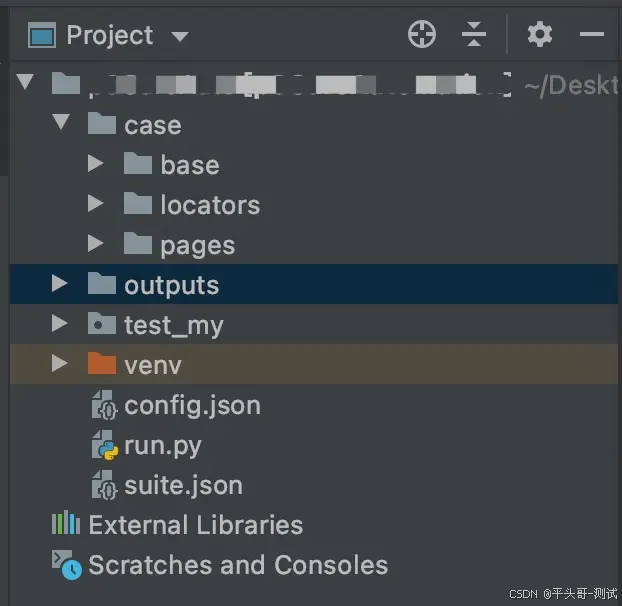
Task: Click the Project tool window icon
Action: coord(42,35)
